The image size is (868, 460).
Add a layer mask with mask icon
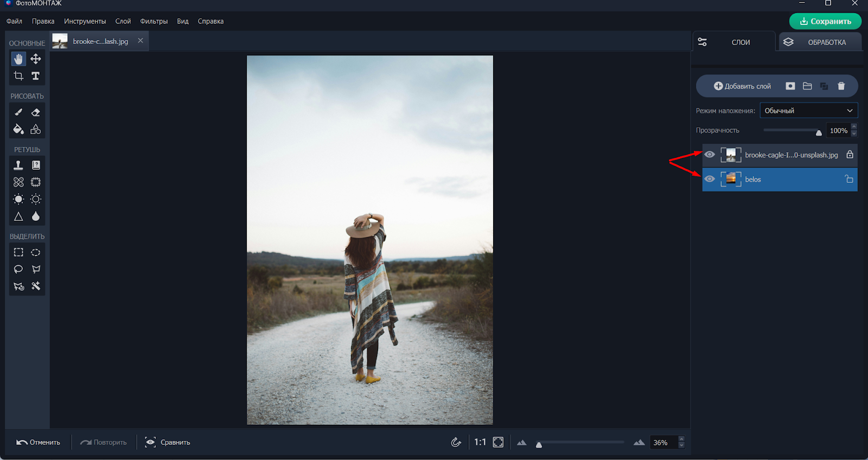pos(790,86)
